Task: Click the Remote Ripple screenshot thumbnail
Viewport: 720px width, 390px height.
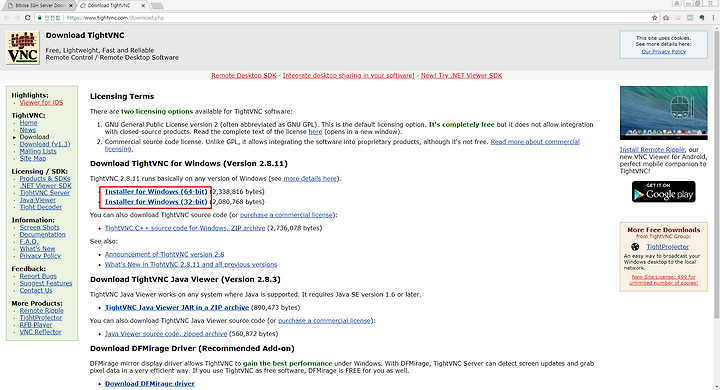Action: click(x=664, y=113)
